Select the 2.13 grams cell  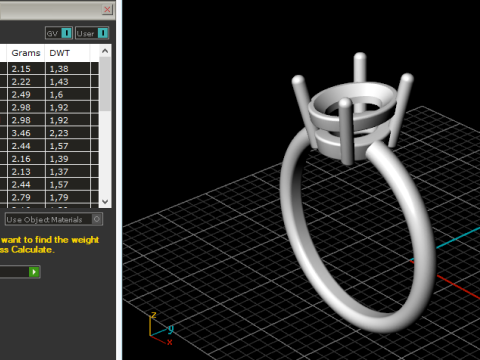[26, 172]
